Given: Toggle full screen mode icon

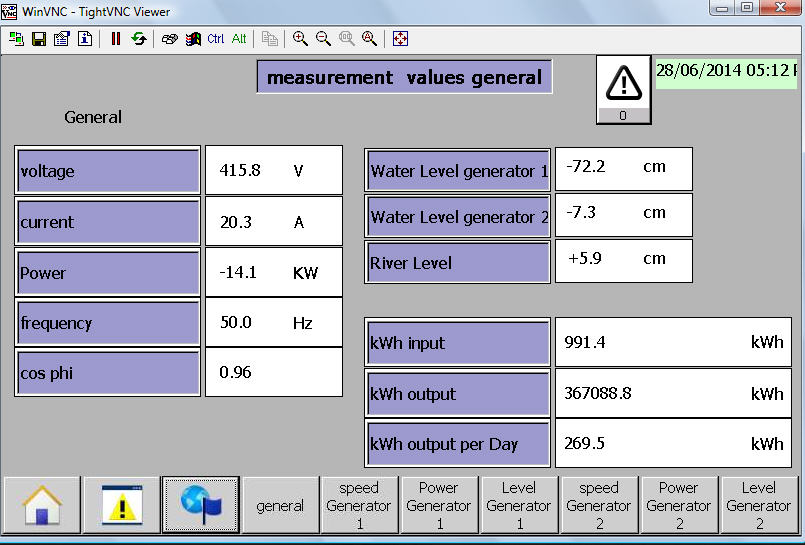Looking at the screenshot, I should point(400,39).
